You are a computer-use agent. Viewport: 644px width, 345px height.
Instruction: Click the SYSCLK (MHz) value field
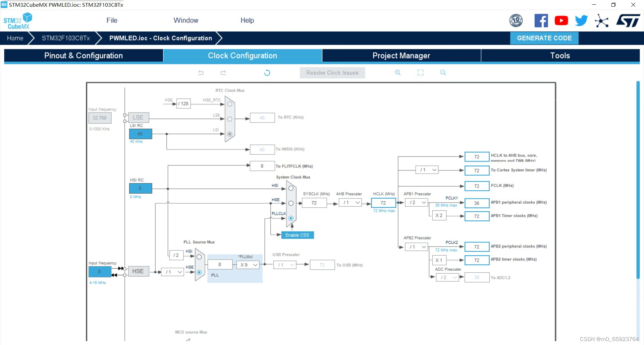click(314, 203)
